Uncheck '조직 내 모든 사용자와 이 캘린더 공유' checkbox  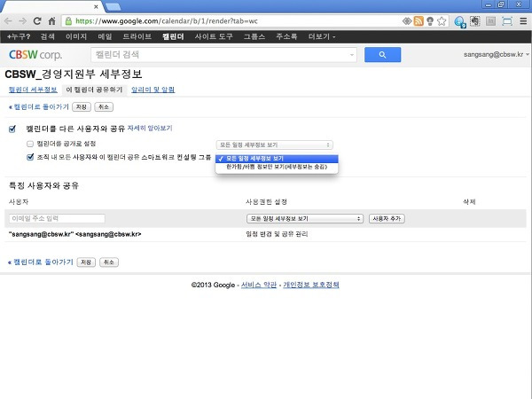[30, 157]
